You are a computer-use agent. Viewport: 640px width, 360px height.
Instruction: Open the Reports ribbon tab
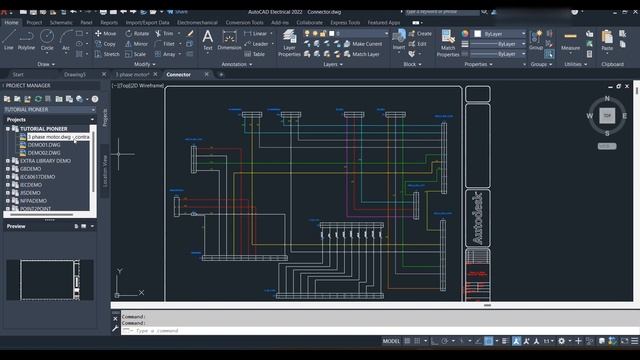click(109, 22)
